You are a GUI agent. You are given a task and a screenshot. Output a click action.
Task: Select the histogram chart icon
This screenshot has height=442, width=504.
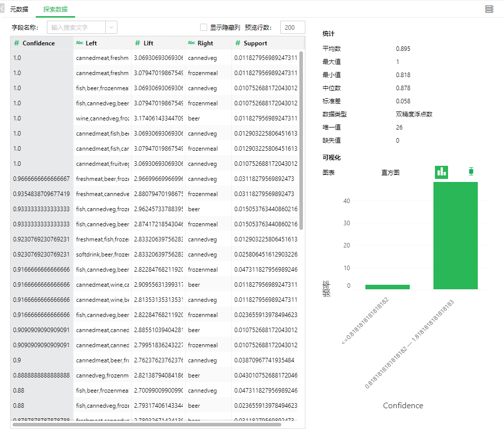pyautogui.click(x=442, y=172)
